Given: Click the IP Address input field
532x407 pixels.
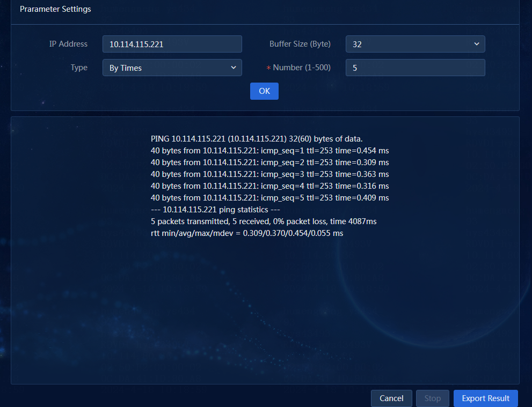Looking at the screenshot, I should (x=172, y=44).
